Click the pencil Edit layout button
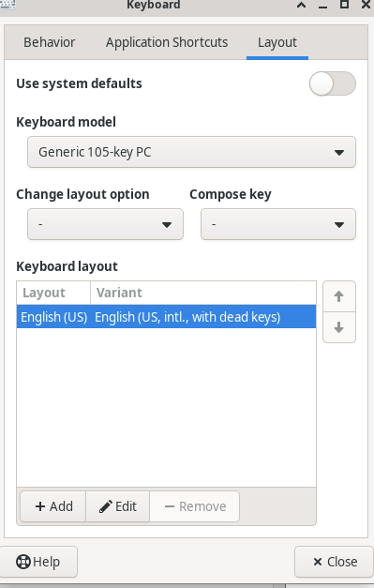 [118, 506]
